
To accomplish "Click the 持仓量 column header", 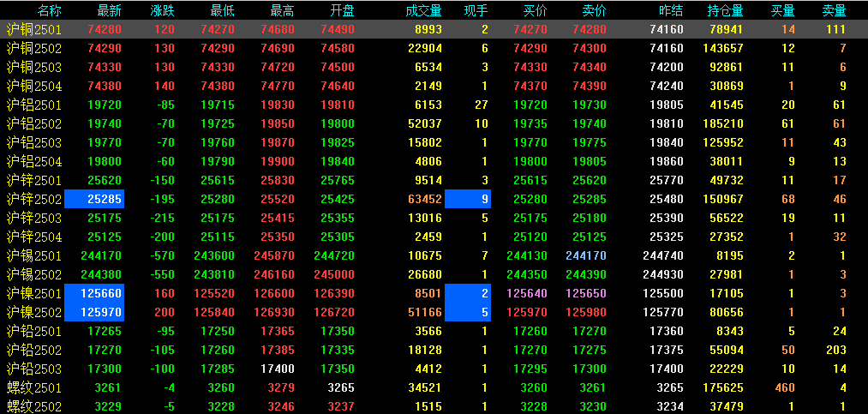I will (725, 10).
